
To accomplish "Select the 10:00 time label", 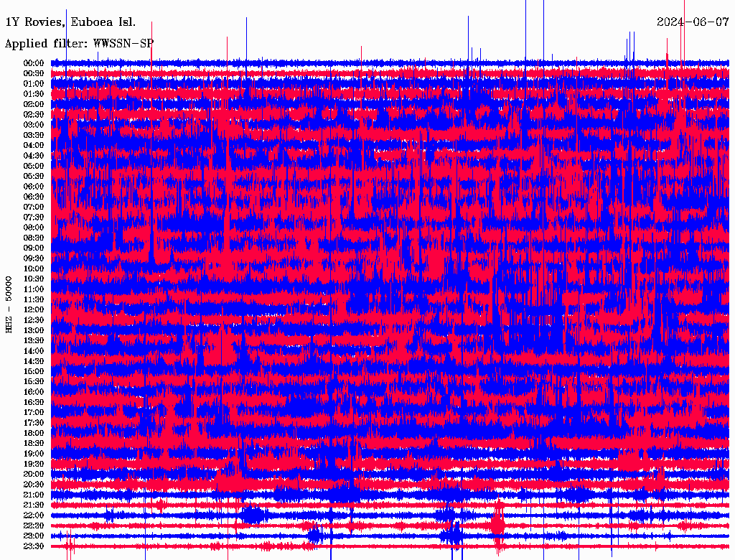I will tap(34, 269).
